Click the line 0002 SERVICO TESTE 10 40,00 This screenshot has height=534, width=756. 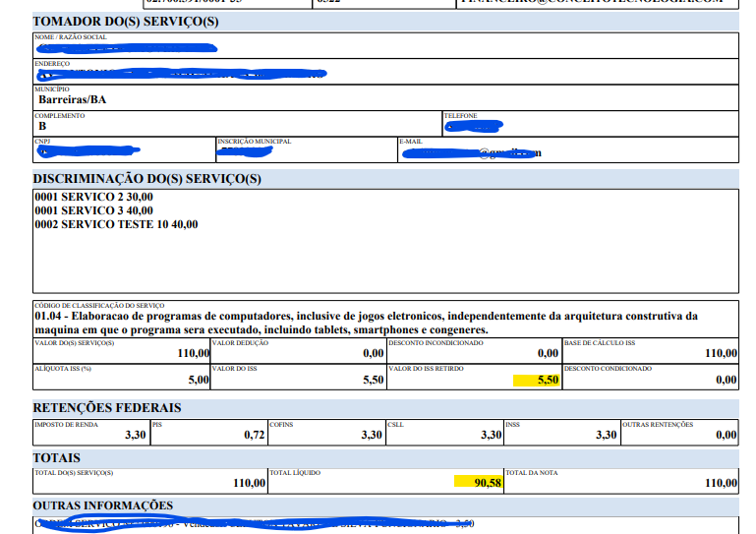[116, 224]
